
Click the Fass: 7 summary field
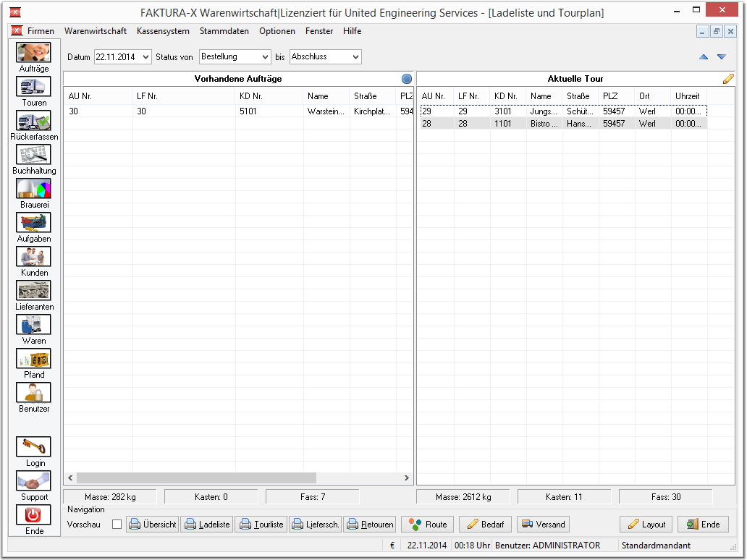(x=313, y=497)
